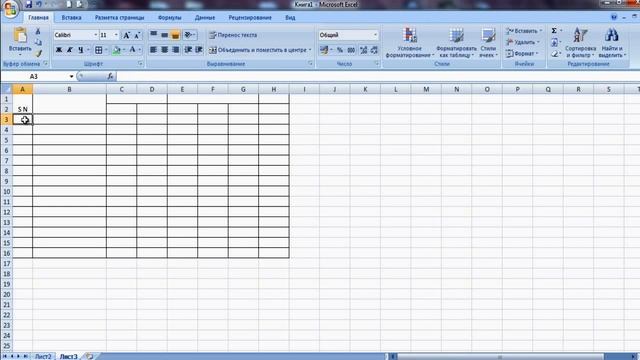The width and height of the screenshot is (640, 360).
Task: Apply thousands separator (000) format
Action: [x=351, y=50]
